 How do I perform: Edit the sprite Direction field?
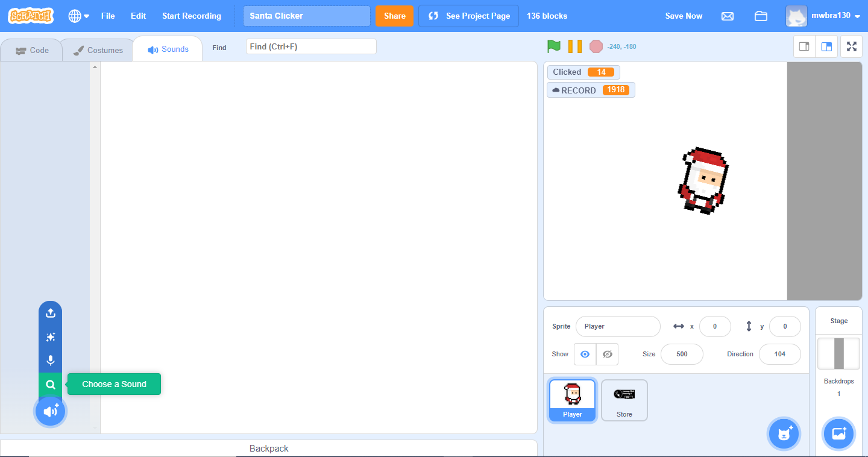[x=780, y=354]
